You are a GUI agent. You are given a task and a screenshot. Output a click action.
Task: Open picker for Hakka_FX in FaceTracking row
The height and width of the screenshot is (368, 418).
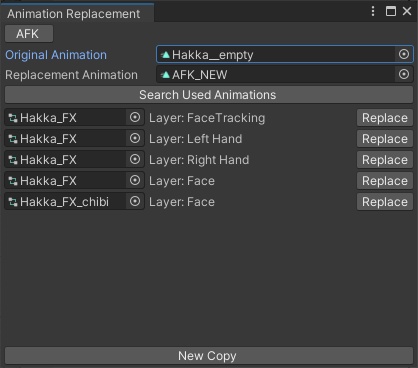coord(135,117)
